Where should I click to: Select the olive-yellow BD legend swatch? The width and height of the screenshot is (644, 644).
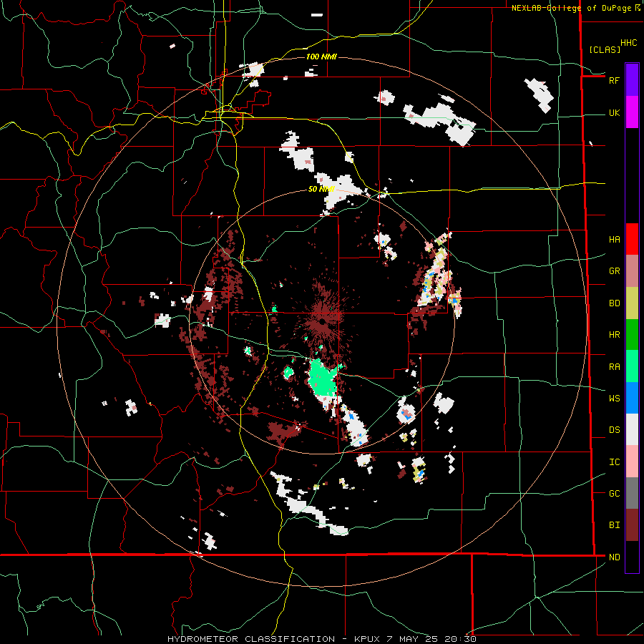point(632,303)
